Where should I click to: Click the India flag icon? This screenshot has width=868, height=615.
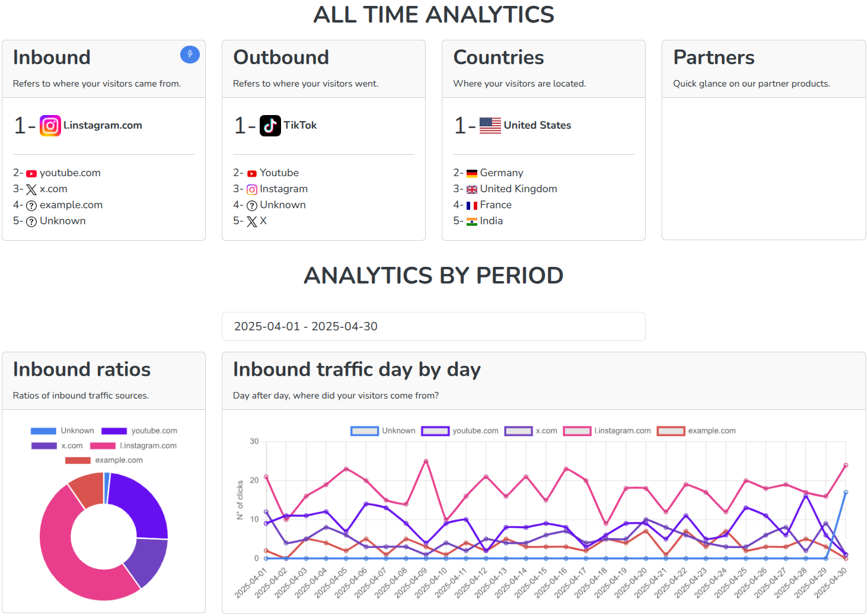pyautogui.click(x=472, y=221)
